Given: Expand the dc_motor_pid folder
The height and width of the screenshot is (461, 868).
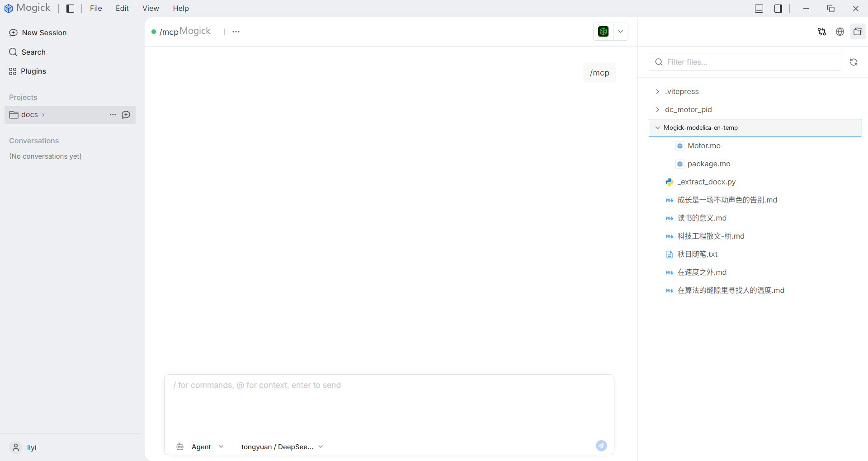Looking at the screenshot, I should pos(755,109).
